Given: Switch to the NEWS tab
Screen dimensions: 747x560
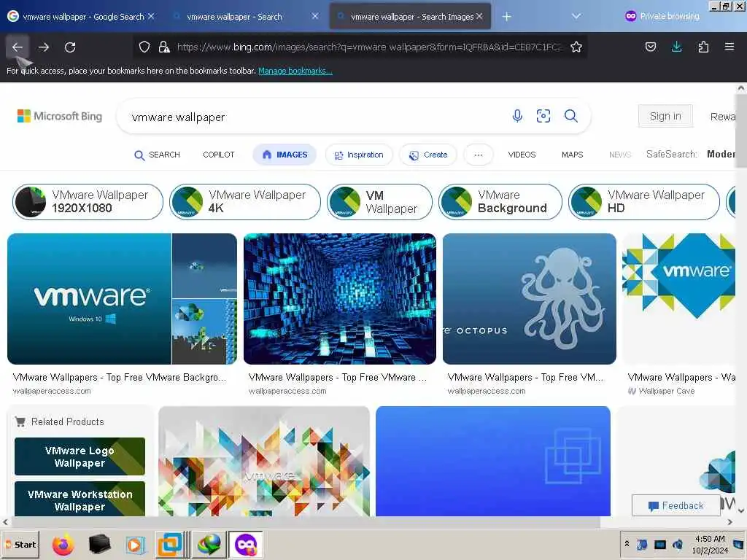Looking at the screenshot, I should tap(620, 155).
